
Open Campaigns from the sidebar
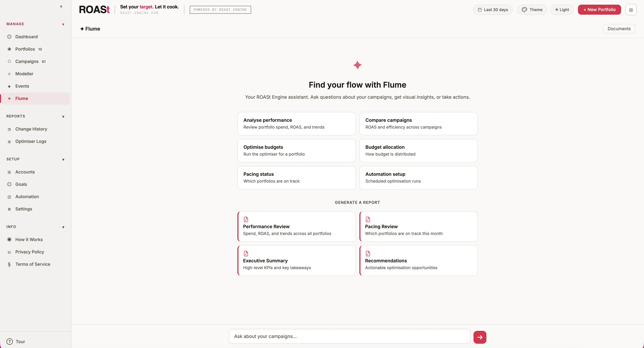click(x=27, y=61)
